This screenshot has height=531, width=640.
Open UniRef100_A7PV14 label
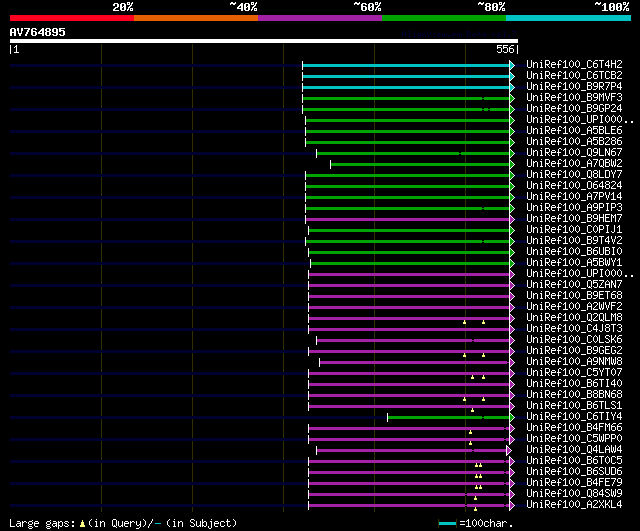pyautogui.click(x=574, y=197)
